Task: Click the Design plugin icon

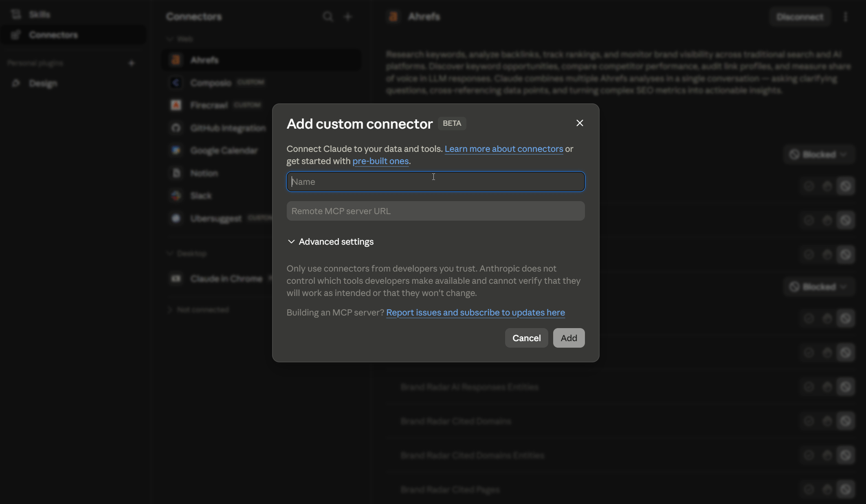Action: click(x=16, y=83)
